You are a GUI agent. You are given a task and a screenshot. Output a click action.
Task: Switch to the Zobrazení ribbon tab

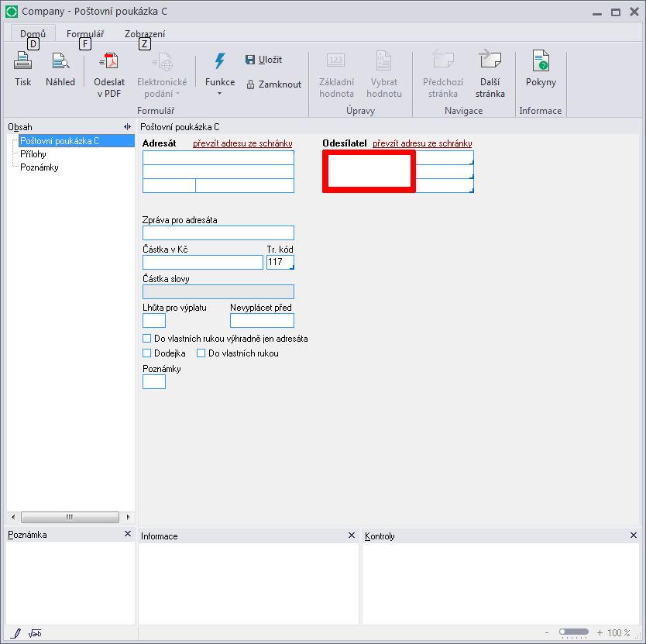[145, 34]
